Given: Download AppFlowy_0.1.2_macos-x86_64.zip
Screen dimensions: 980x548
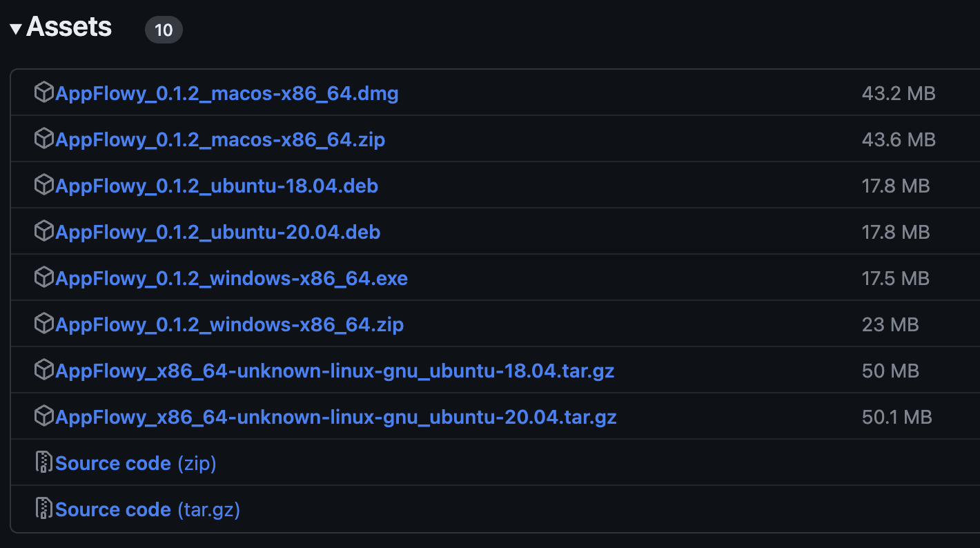Looking at the screenshot, I should 220,139.
